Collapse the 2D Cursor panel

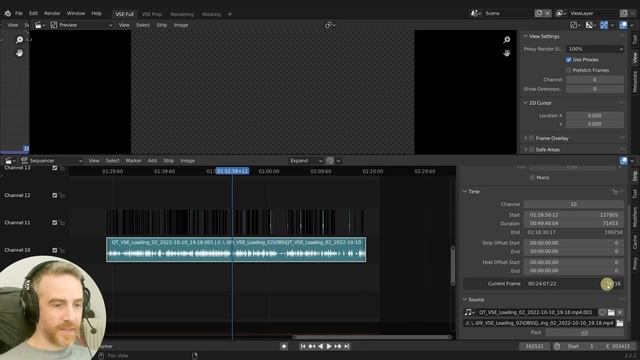click(x=525, y=103)
